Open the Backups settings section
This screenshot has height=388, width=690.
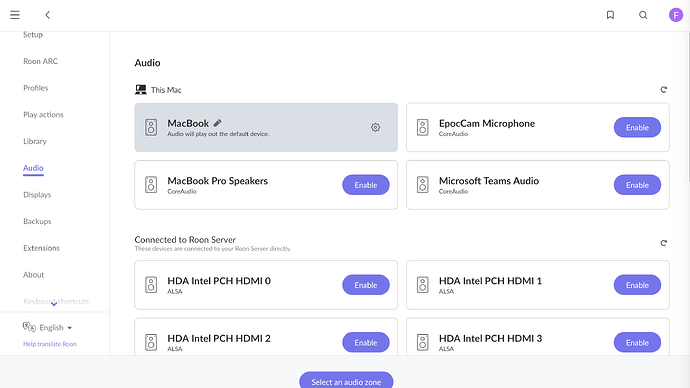[x=37, y=221]
